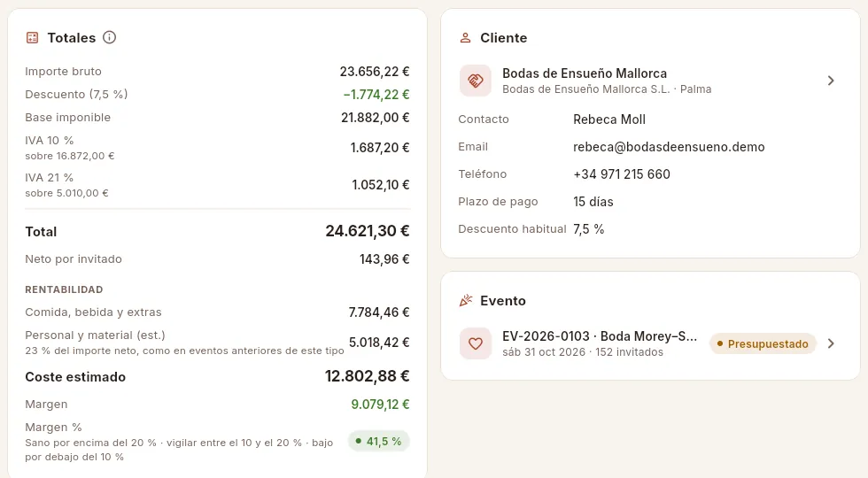Viewport: 868px width, 478px height.
Task: Click the Totales info icon
Action: tap(110, 37)
